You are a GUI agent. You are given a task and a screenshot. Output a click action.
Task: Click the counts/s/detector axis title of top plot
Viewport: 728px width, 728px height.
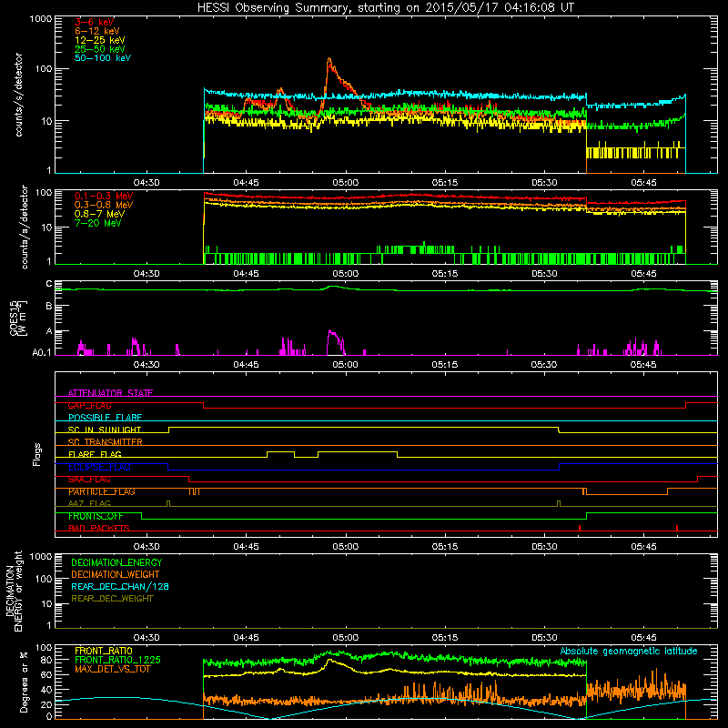click(x=18, y=95)
